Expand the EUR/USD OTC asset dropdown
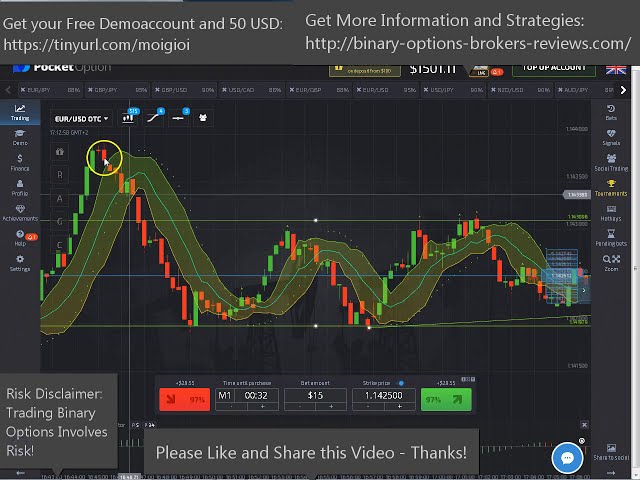 tap(81, 119)
